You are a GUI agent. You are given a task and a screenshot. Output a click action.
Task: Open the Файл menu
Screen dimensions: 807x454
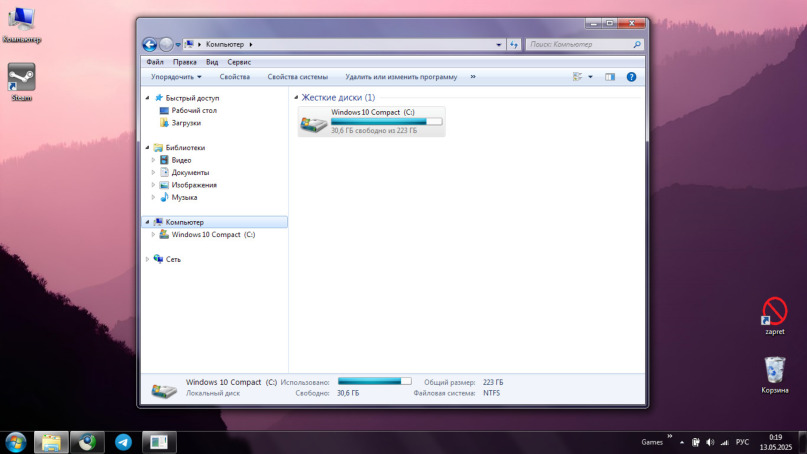155,62
